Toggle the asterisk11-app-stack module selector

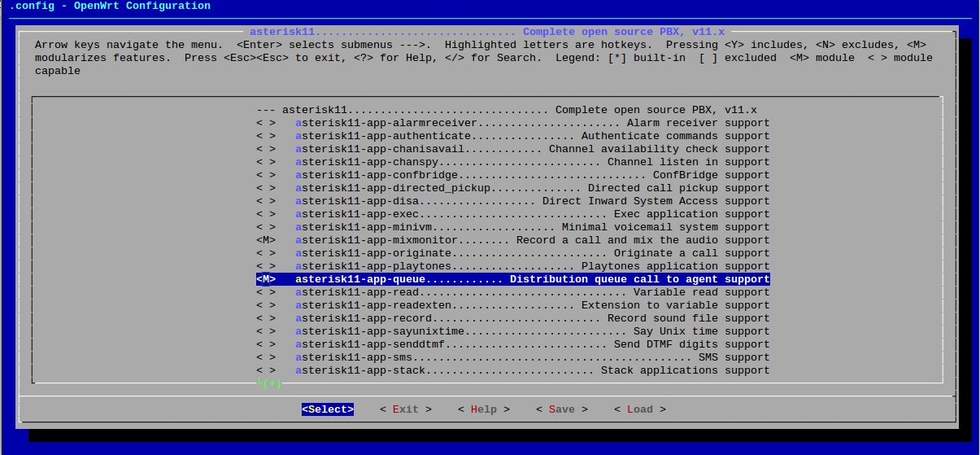click(x=266, y=370)
